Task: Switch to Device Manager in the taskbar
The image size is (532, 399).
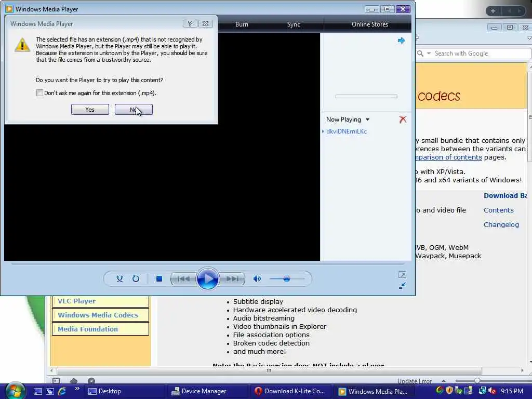Action: coord(208,391)
